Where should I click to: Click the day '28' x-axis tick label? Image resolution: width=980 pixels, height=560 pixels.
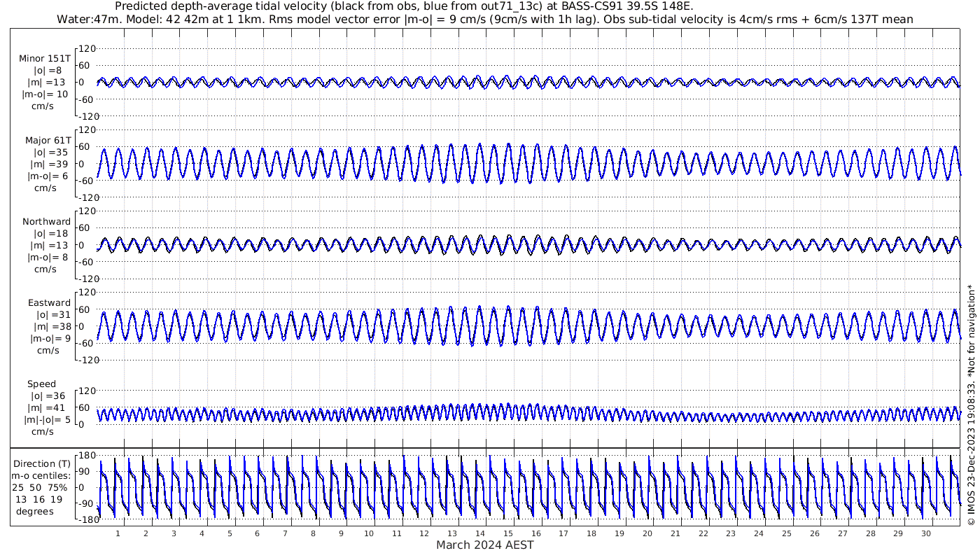[870, 533]
